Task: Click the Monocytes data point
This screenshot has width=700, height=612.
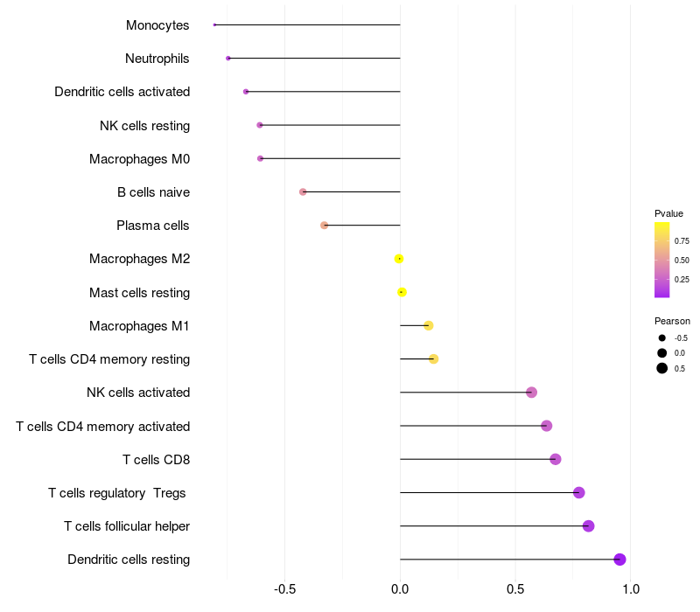Action: [x=214, y=25]
